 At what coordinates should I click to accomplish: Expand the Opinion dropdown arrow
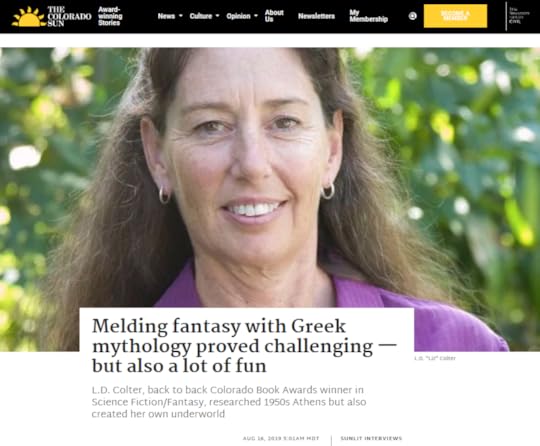point(256,16)
